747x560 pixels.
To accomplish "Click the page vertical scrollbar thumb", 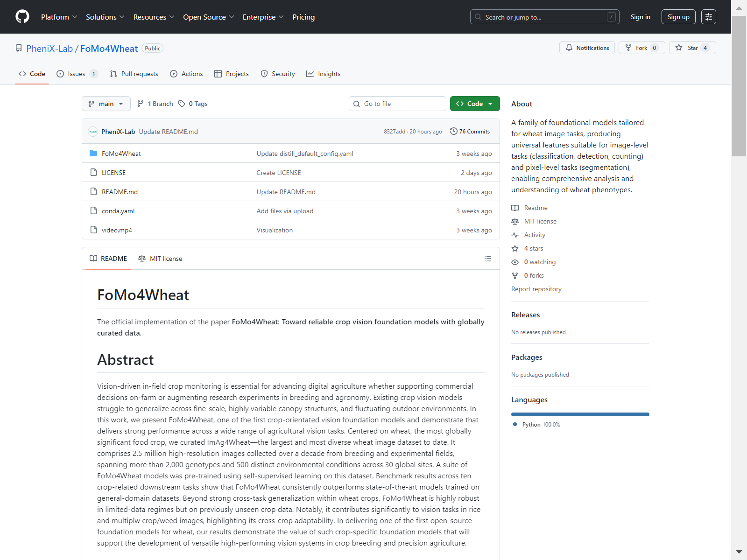I will [739, 86].
